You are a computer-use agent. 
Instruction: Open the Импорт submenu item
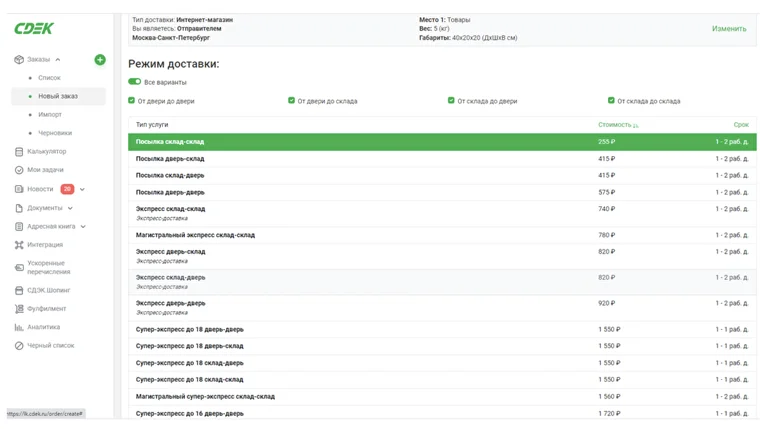(50, 114)
